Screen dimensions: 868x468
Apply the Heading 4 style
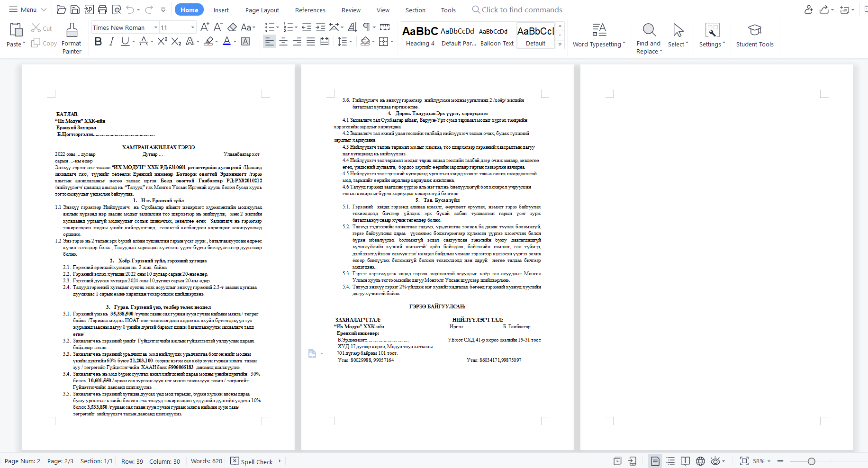pos(420,36)
